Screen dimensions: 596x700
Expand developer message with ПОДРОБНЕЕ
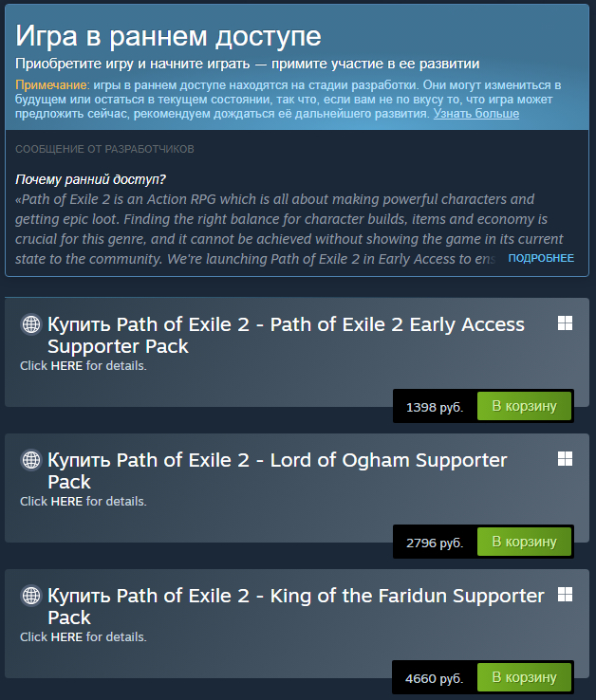click(x=540, y=258)
